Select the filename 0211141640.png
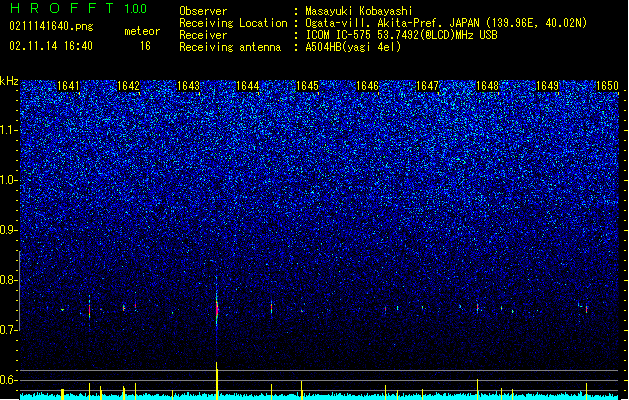The width and height of the screenshot is (629, 400). pyautogui.click(x=51, y=26)
